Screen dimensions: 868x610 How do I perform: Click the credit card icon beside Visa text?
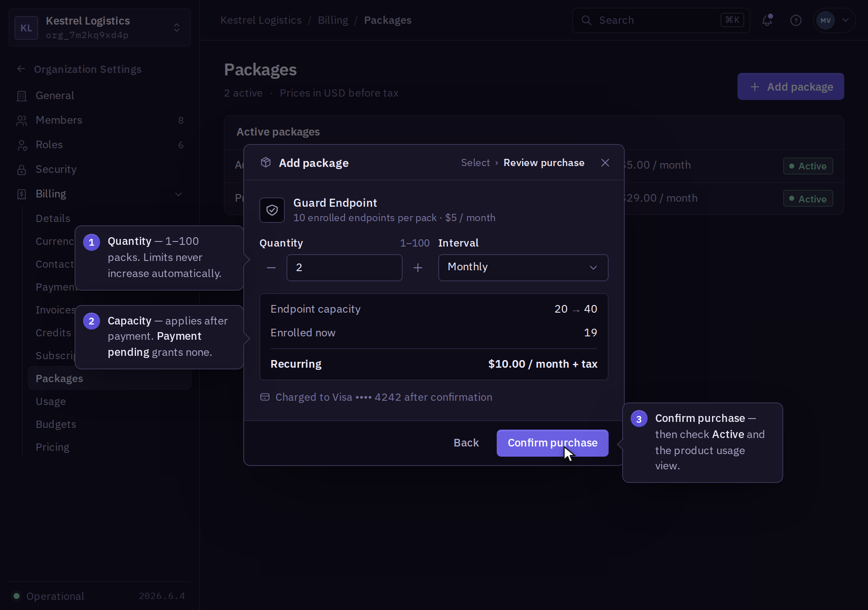coord(265,397)
